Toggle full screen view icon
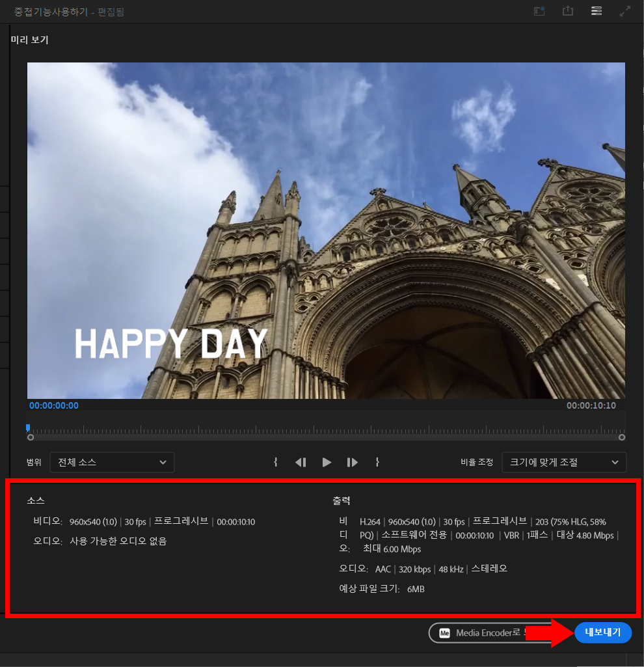The image size is (644, 667). pos(625,11)
